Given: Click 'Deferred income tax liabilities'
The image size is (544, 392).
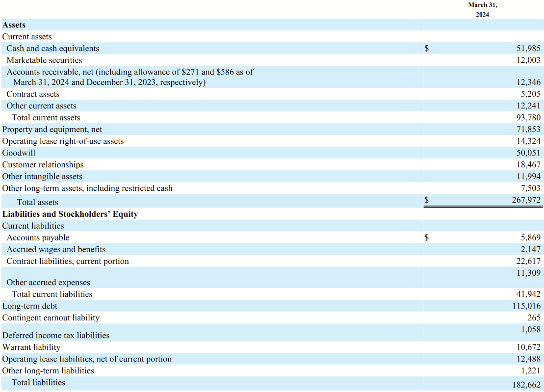Looking at the screenshot, I should pyautogui.click(x=55, y=336).
